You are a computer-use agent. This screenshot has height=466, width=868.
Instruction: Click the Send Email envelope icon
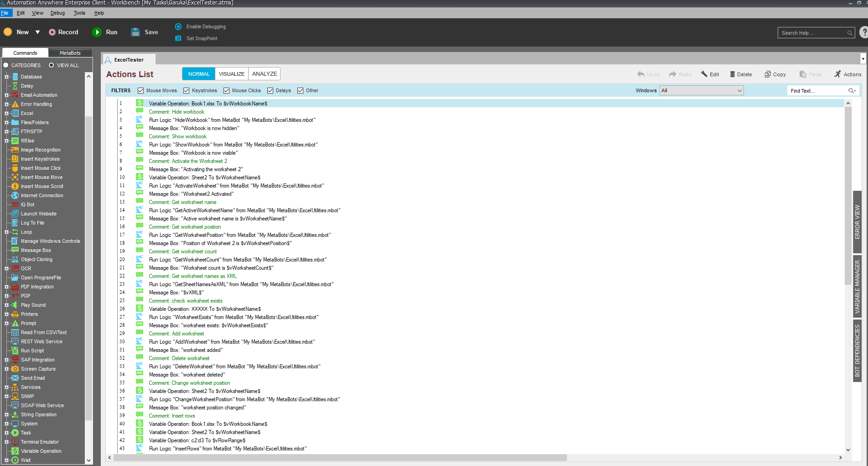pyautogui.click(x=15, y=378)
